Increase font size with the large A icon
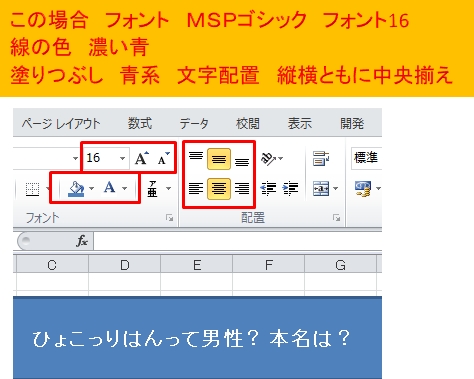The image size is (474, 379). click(x=142, y=158)
